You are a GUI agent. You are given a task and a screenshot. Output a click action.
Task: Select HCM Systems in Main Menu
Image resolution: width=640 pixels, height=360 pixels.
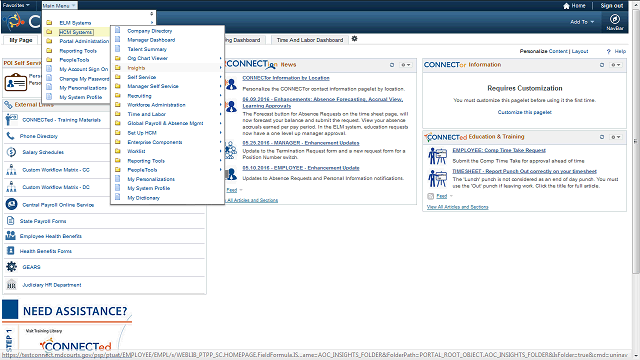(x=76, y=32)
